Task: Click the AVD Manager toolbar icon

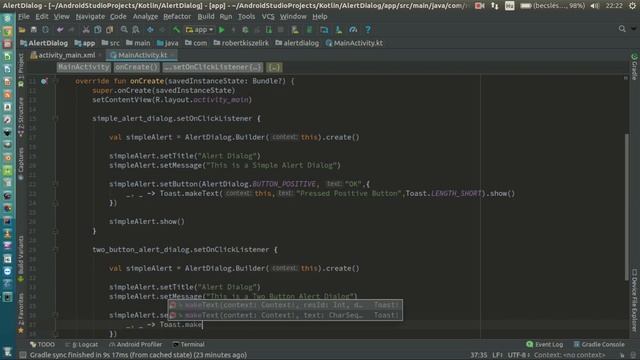Action: 295,30
